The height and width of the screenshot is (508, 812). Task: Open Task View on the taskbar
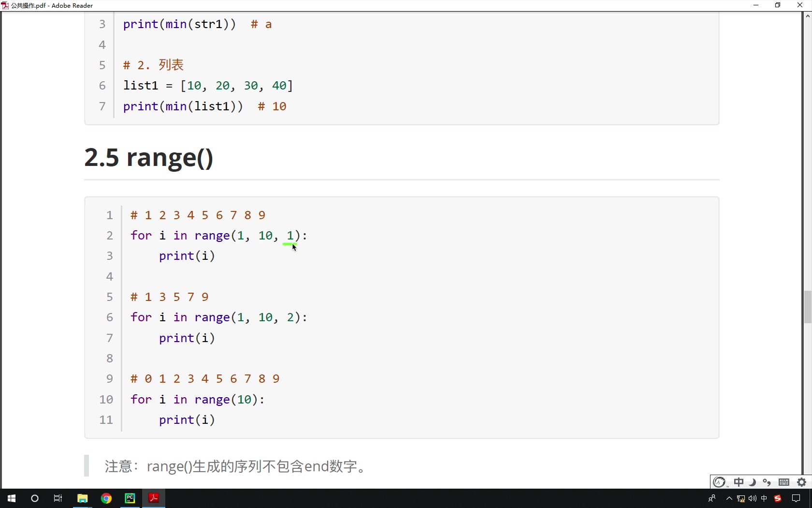(x=58, y=498)
